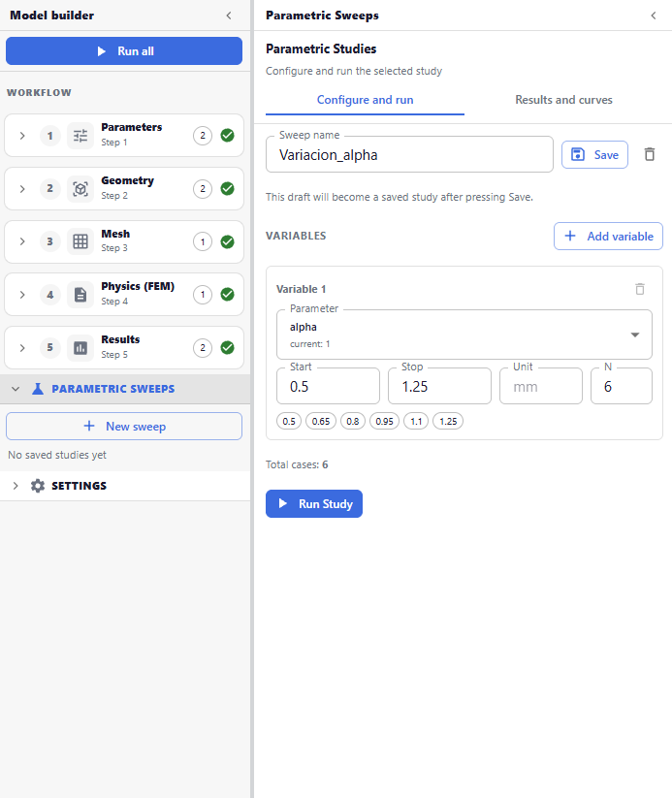The image size is (672, 798).
Task: Collapse the Model builder panel
Action: point(229,16)
